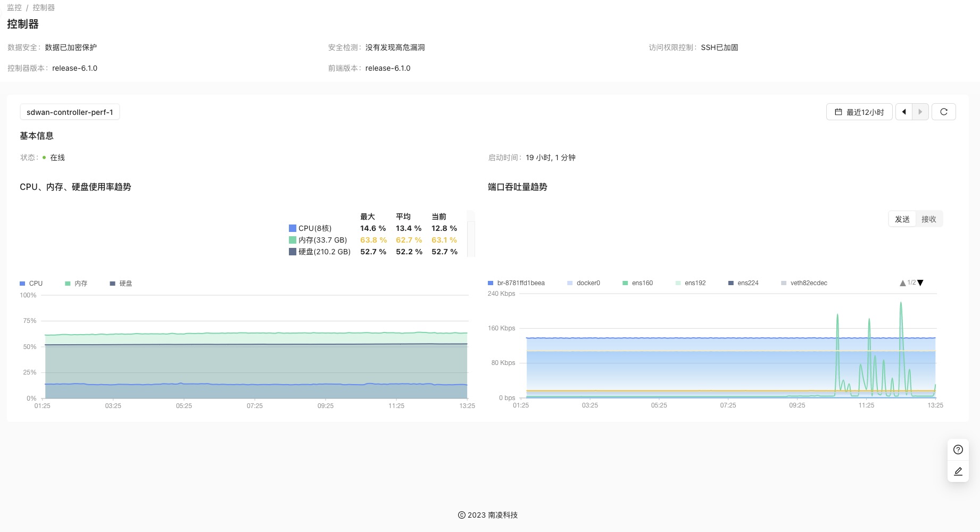This screenshot has width=980, height=532.
Task: Toggle ens224 series in throughput legend
Action: coord(743,283)
